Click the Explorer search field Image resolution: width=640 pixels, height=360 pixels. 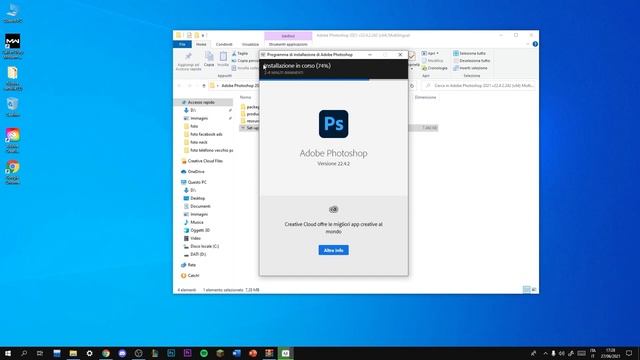coord(478,86)
